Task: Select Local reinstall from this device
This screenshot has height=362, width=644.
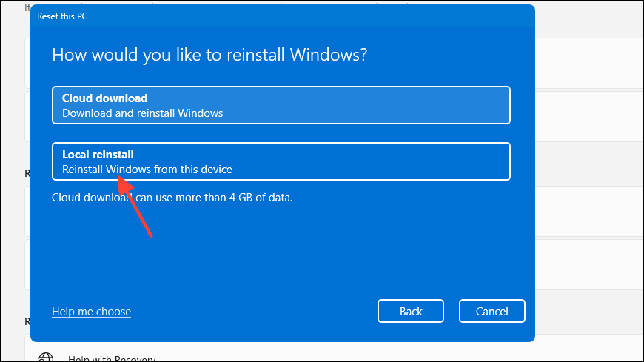Action: (281, 161)
